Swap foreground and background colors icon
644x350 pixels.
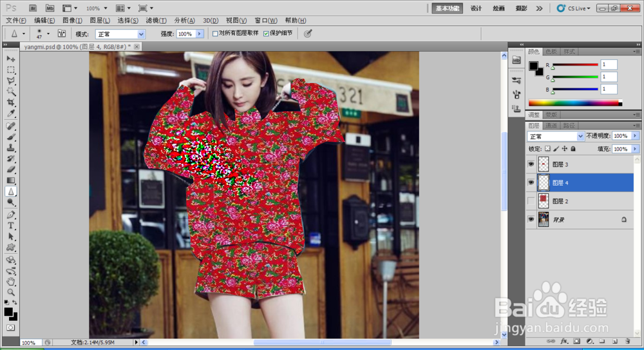click(x=14, y=302)
